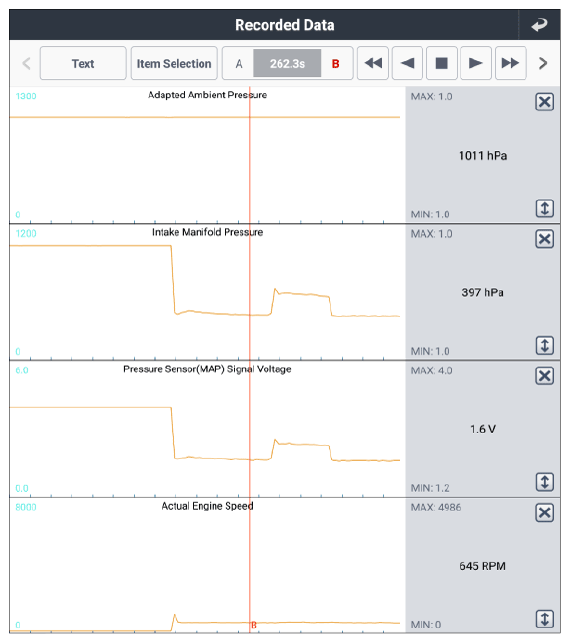
Task: Select cursor B marker
Action: [x=335, y=64]
